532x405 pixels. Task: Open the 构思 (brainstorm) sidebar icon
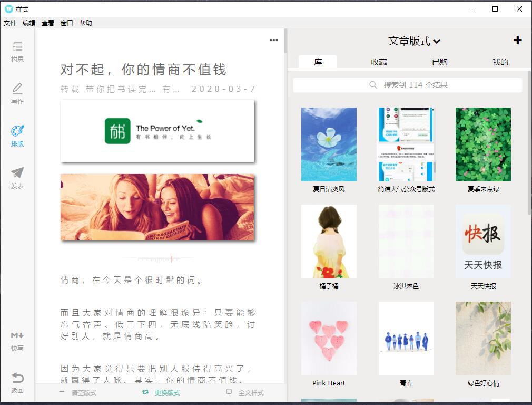(17, 47)
